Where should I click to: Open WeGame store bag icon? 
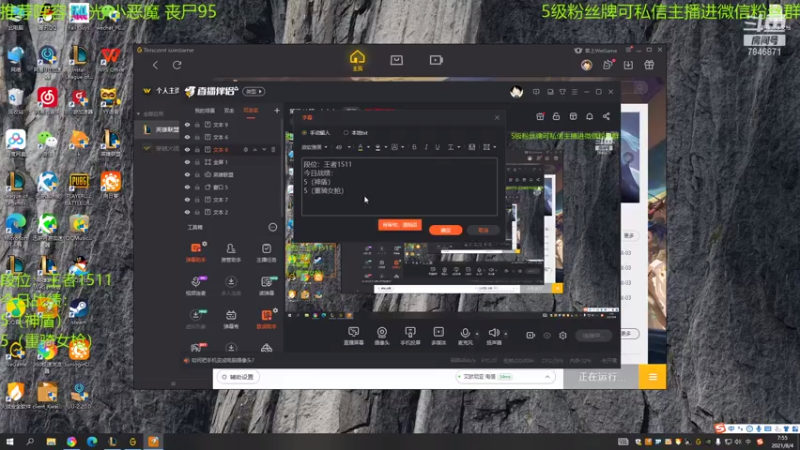(x=396, y=60)
